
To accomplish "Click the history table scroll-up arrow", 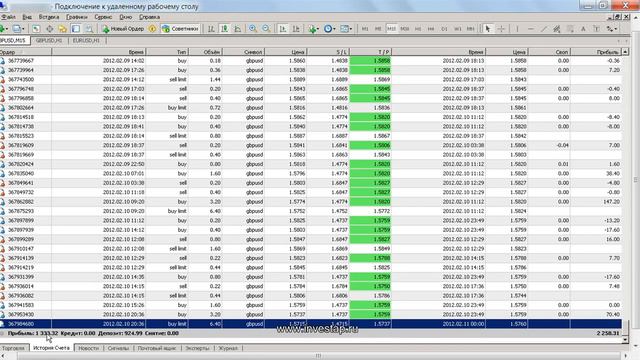I will coord(625,52).
